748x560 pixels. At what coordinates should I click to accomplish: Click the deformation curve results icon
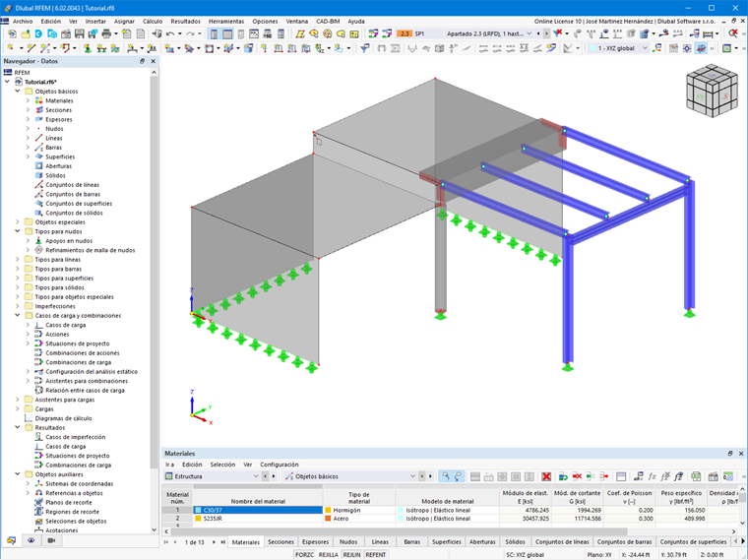[x=412, y=48]
